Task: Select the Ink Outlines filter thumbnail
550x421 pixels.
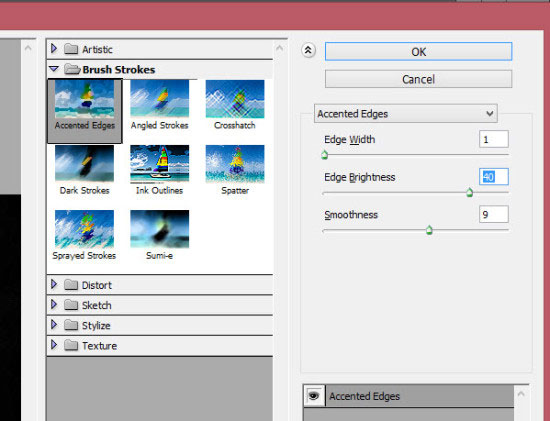Action: click(160, 163)
